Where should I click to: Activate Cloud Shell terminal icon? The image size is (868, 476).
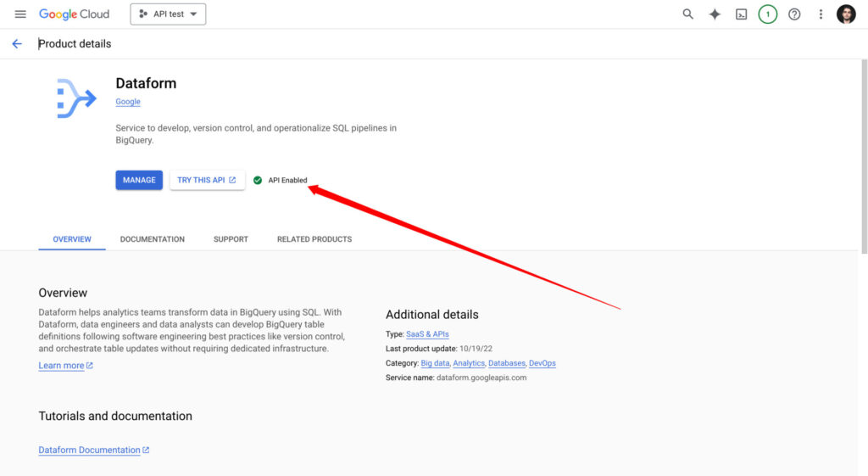741,14
